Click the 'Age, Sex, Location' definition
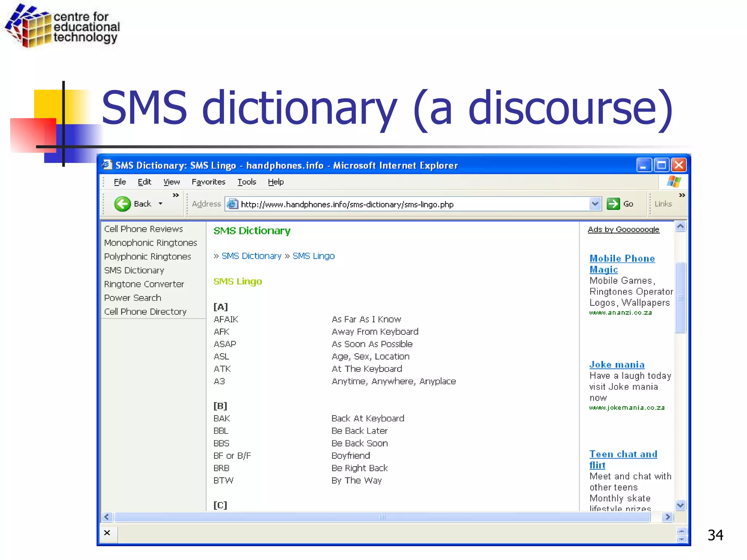Screen dimensions: 747x560 pos(371,357)
